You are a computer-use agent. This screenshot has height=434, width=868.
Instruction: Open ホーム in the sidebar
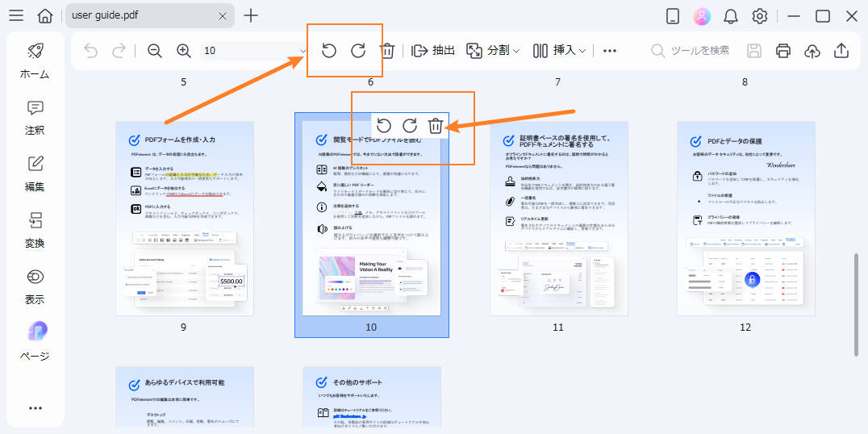[35, 61]
